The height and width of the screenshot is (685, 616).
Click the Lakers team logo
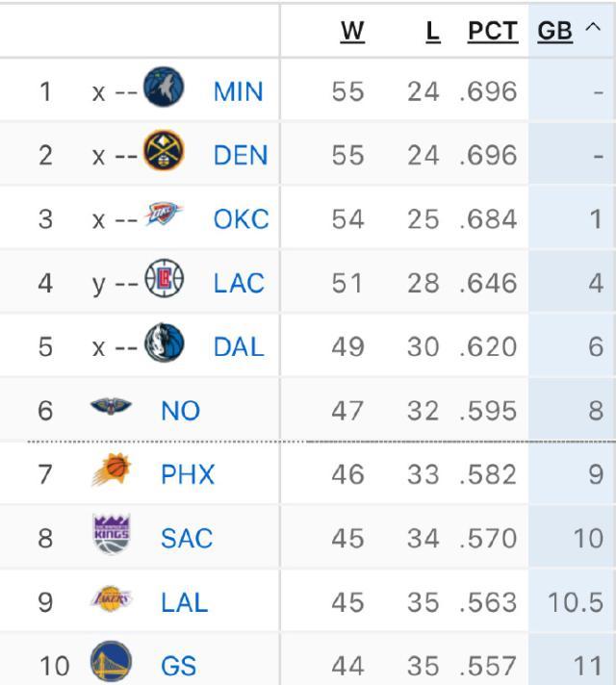coord(111,599)
